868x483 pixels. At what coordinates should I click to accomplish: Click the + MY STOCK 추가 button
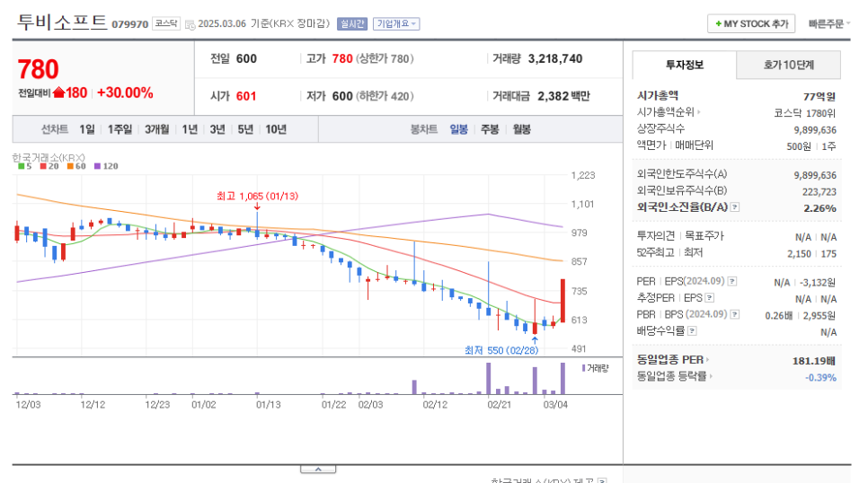point(751,23)
